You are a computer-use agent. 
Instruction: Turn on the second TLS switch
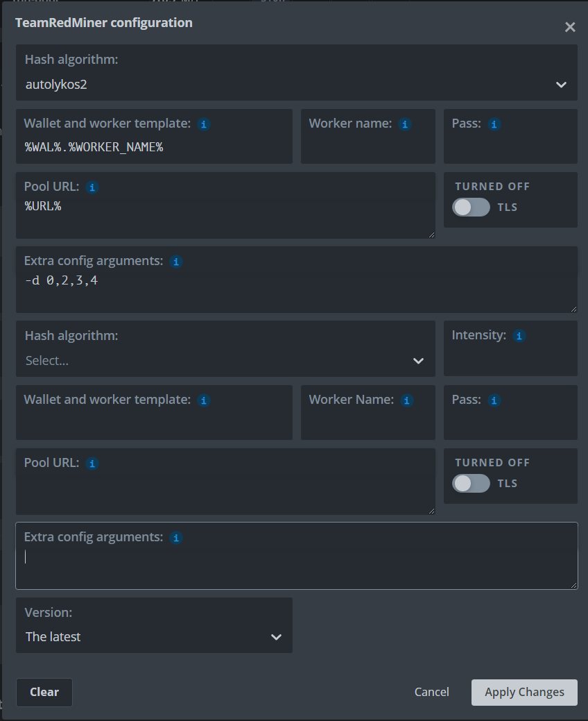(471, 483)
